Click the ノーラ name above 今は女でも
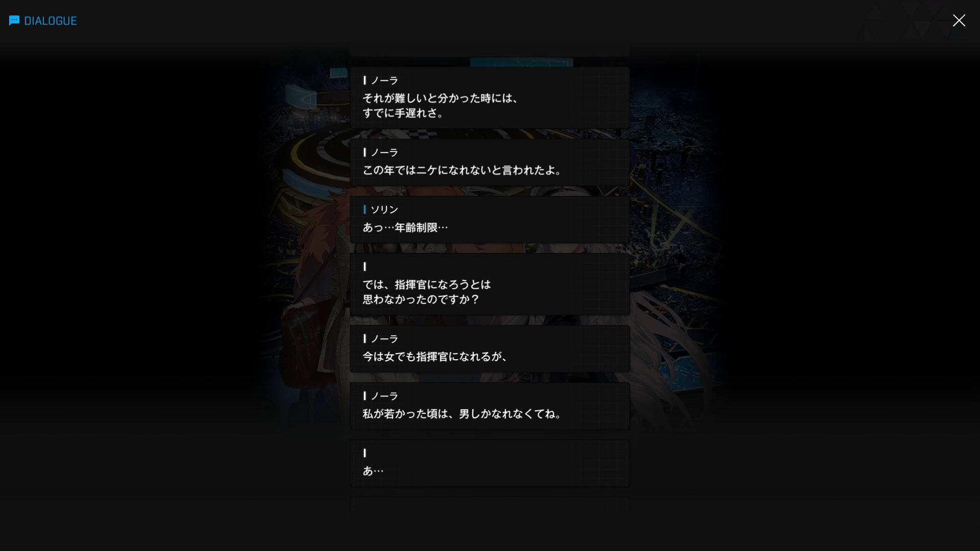 [x=384, y=339]
